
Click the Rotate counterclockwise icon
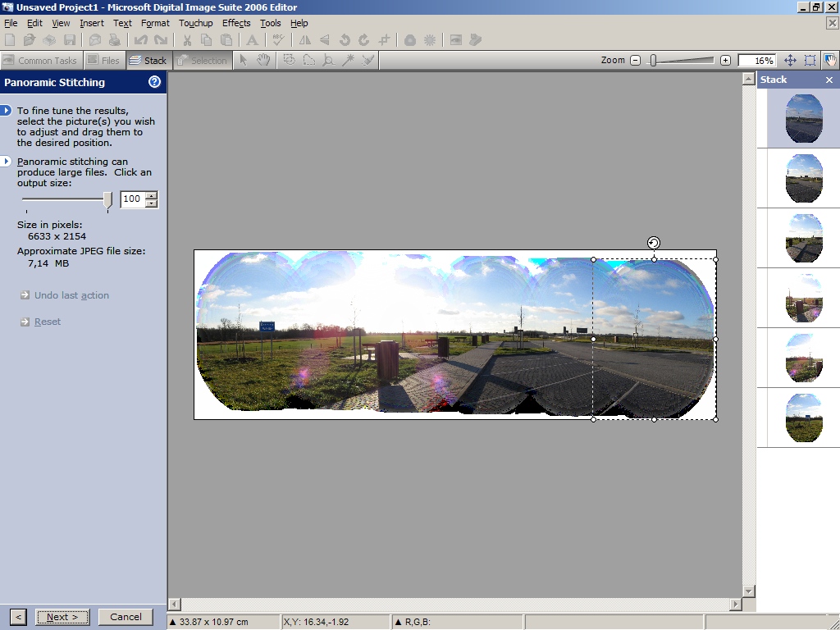click(345, 40)
